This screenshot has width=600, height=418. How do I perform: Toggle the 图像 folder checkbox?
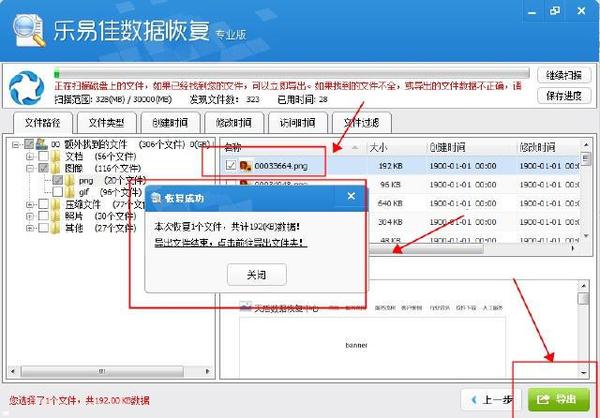[x=44, y=168]
